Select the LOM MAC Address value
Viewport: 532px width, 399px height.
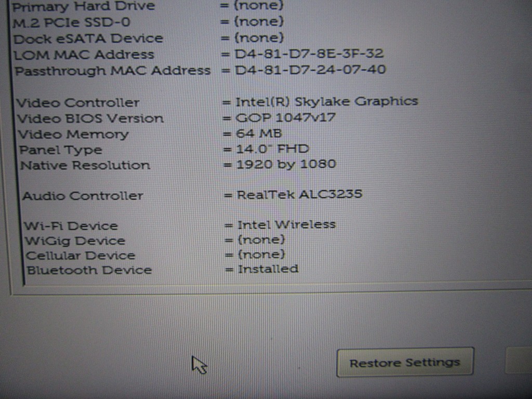pos(309,54)
